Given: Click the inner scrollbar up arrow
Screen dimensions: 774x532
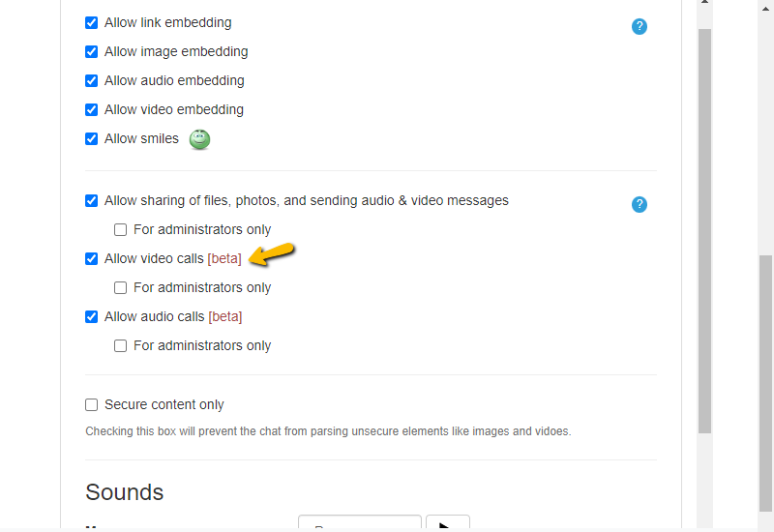Looking at the screenshot, I should [x=705, y=3].
